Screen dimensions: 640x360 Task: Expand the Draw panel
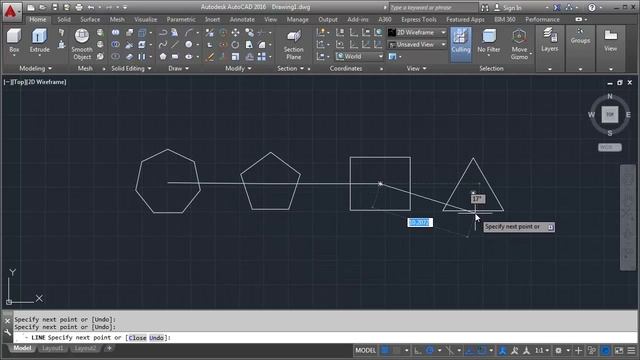[178, 68]
